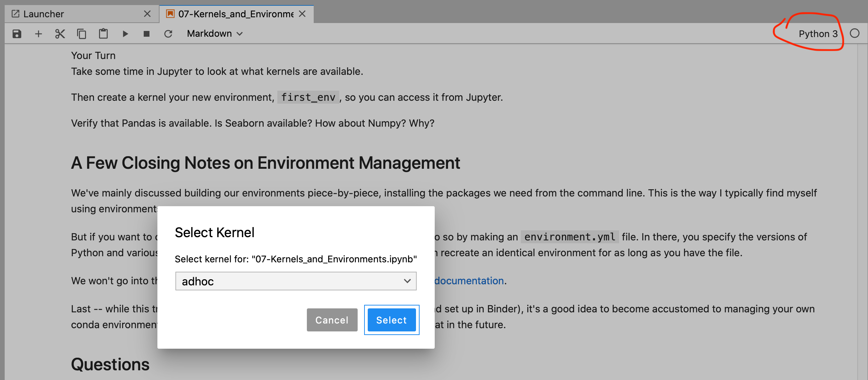Run the selected cell with the play icon
This screenshot has width=868, height=380.
[125, 34]
